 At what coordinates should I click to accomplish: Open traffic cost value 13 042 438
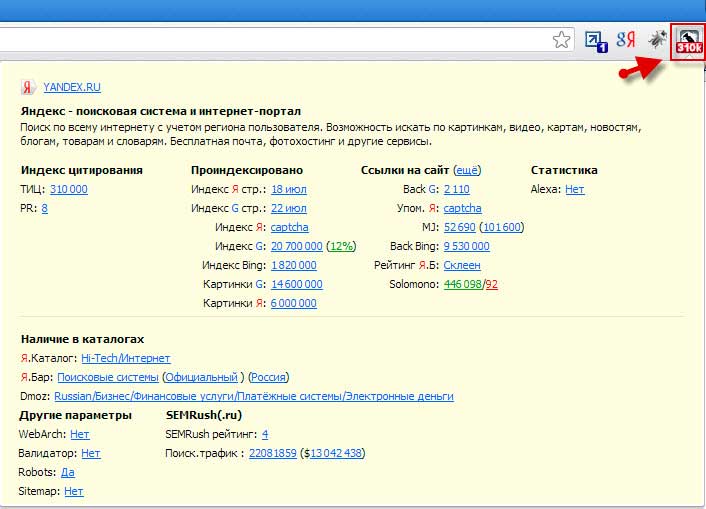point(336,453)
